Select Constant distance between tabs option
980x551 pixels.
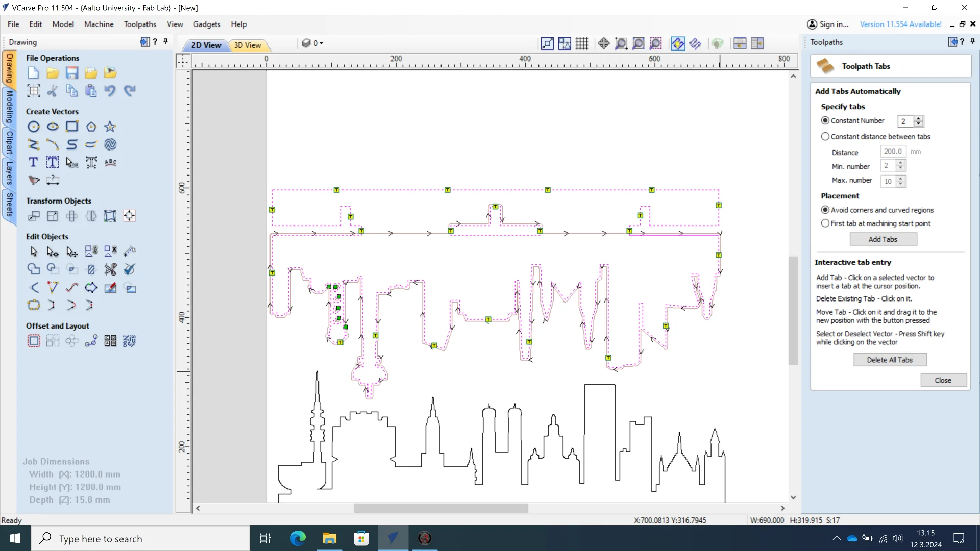pos(825,137)
